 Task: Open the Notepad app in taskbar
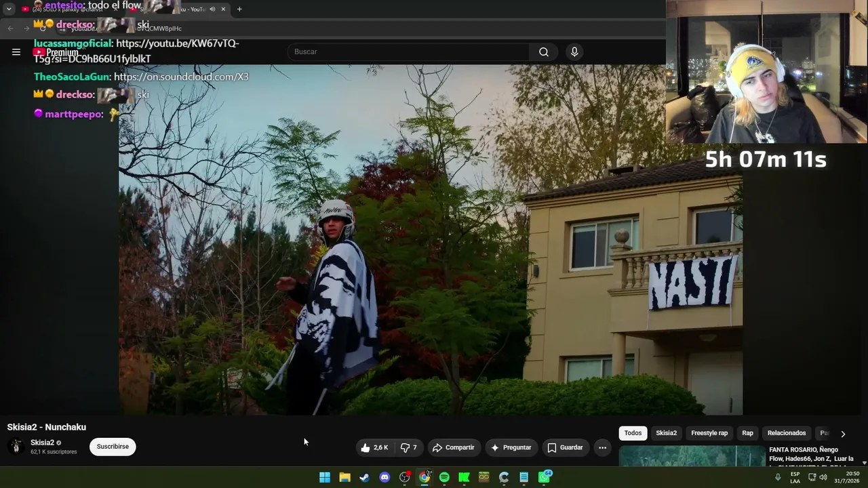click(524, 477)
